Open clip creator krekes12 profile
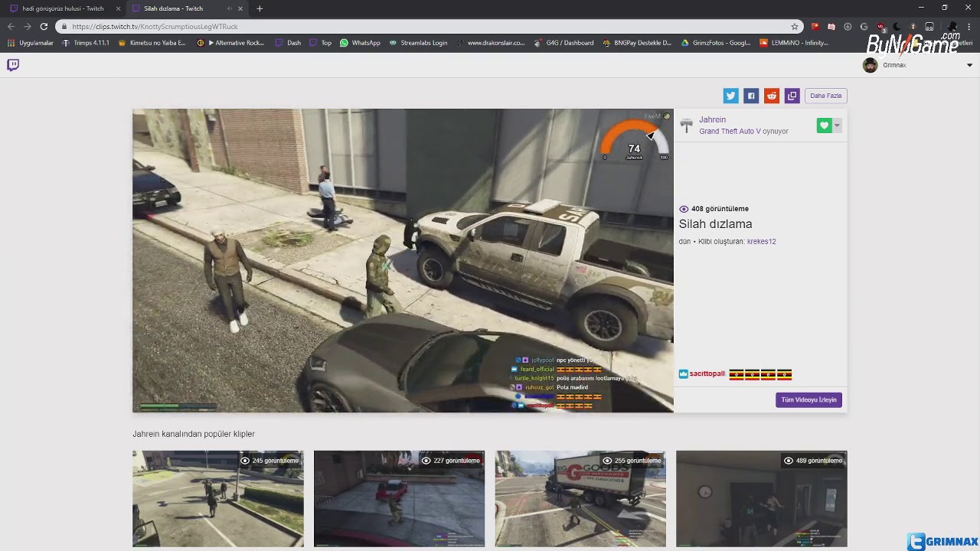Viewport: 980px width, 551px height. pos(761,242)
